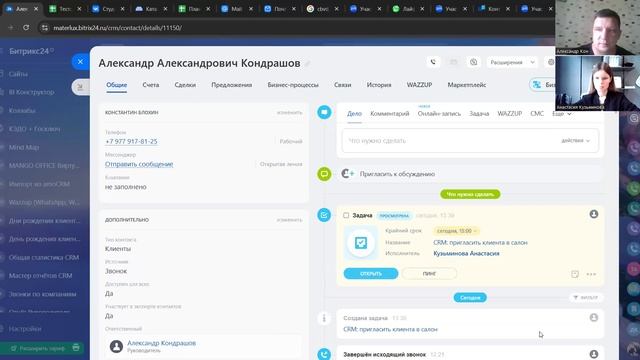Screen dimensions: 640x360
Task: Open the действия dropdown in the input box
Action: click(576, 140)
